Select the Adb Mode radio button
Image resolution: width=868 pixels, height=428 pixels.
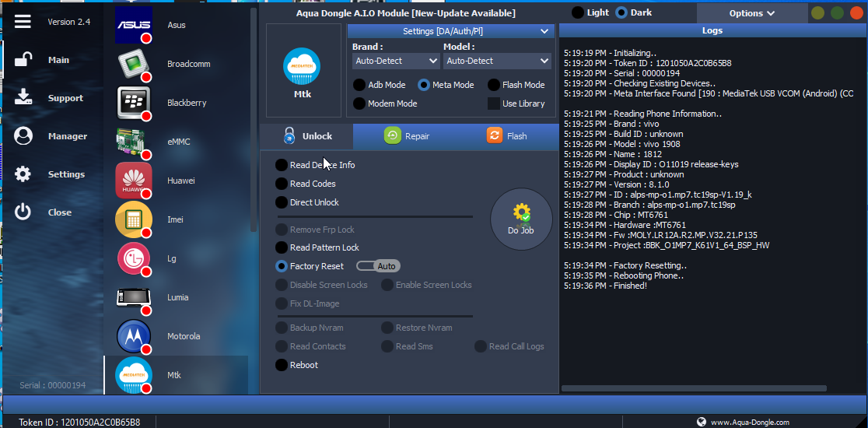pos(359,85)
